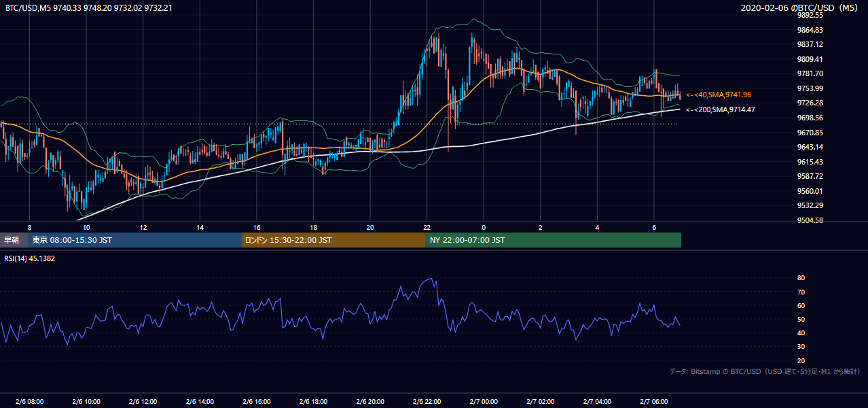Click price axis label 9615.43
The width and height of the screenshot is (868, 408).
pos(810,162)
